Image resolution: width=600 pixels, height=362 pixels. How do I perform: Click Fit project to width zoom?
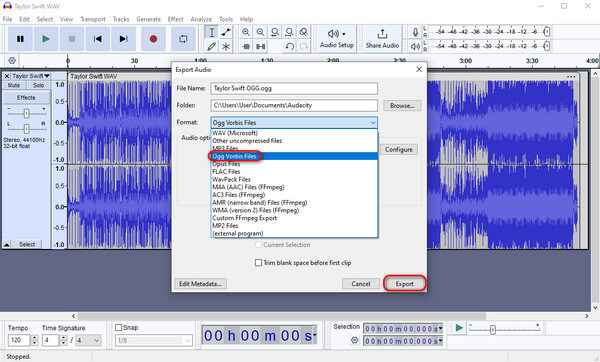pos(289,32)
